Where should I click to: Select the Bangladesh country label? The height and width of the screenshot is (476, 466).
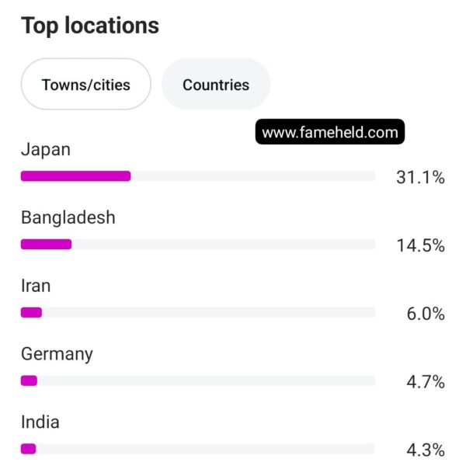pos(68,217)
